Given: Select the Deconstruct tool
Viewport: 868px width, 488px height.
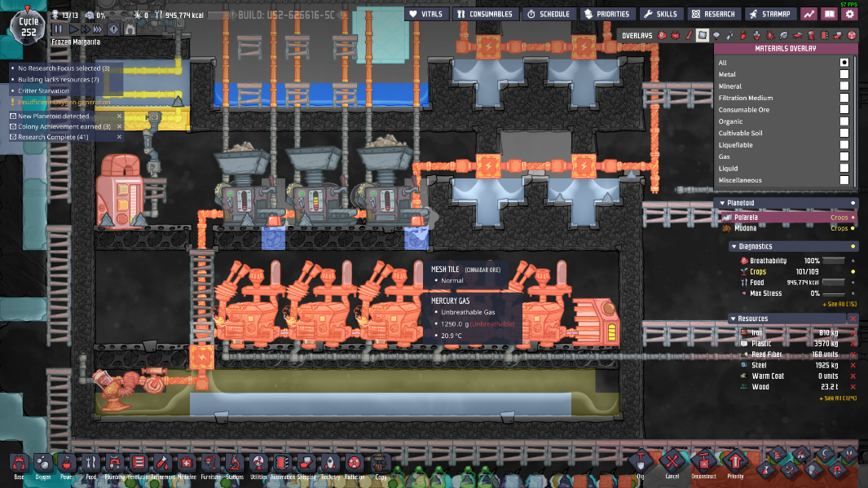Looking at the screenshot, I should (703, 462).
